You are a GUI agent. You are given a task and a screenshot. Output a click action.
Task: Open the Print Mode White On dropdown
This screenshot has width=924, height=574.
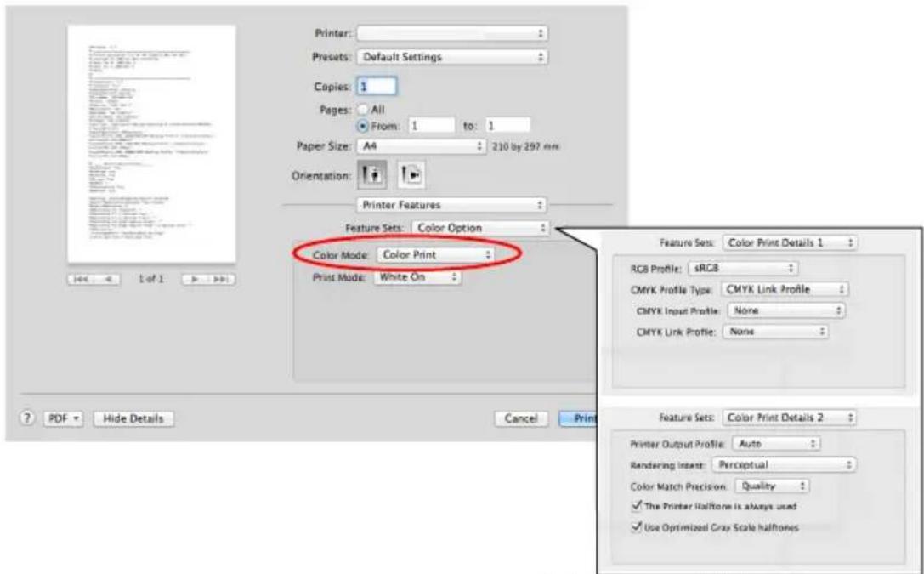tap(417, 277)
